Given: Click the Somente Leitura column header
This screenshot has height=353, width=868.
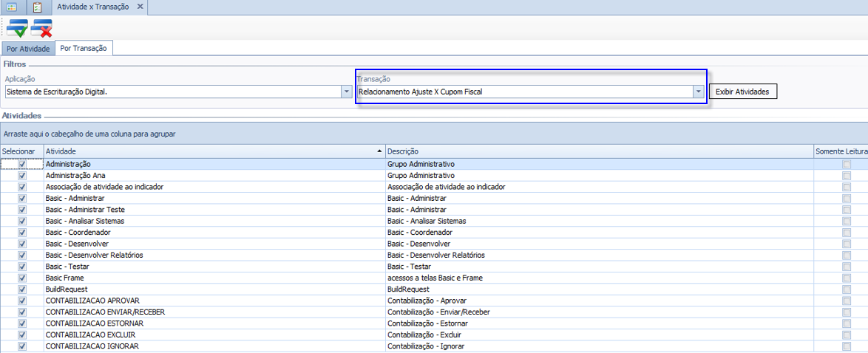Looking at the screenshot, I should [x=841, y=151].
